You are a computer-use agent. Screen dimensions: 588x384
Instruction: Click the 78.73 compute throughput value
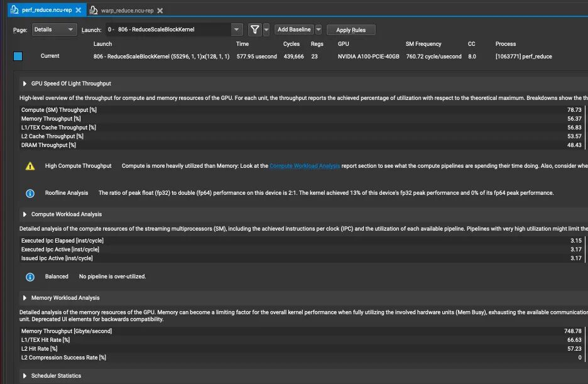coord(574,110)
